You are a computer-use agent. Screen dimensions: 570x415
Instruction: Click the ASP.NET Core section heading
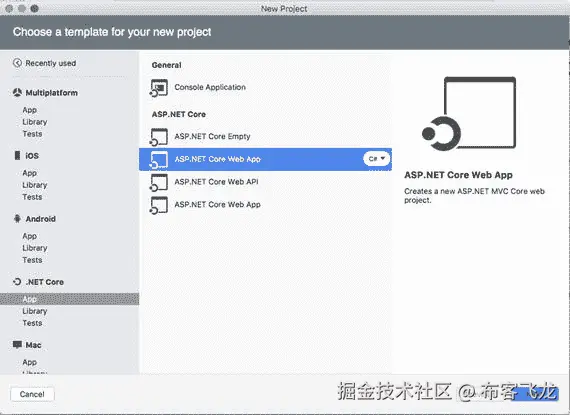click(179, 114)
